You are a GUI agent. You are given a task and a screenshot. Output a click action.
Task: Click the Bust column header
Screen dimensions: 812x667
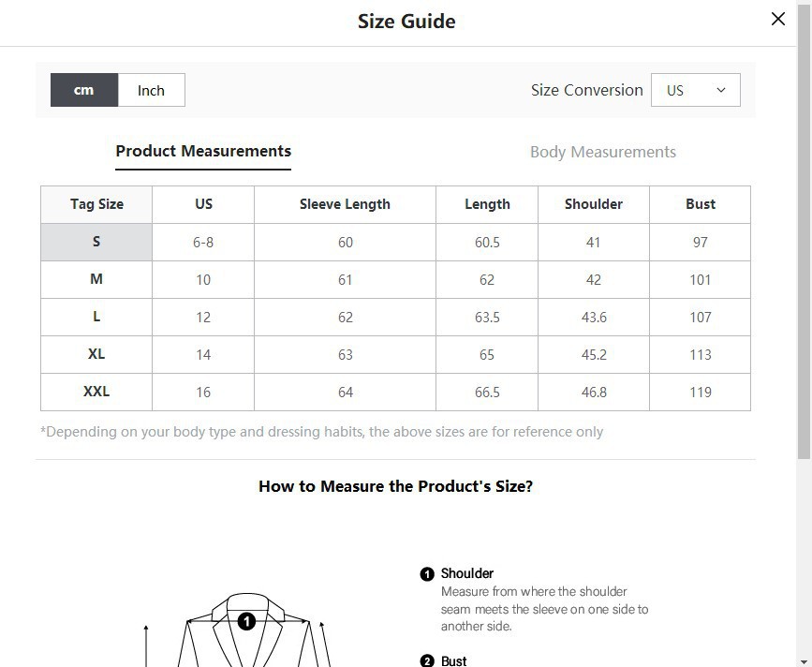(700, 204)
